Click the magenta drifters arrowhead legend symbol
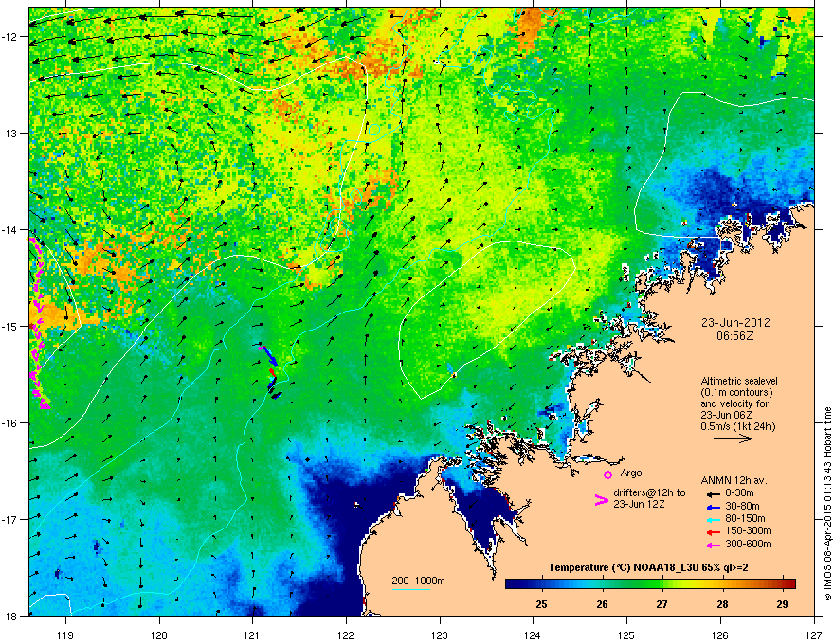The image size is (834, 644). (x=601, y=500)
